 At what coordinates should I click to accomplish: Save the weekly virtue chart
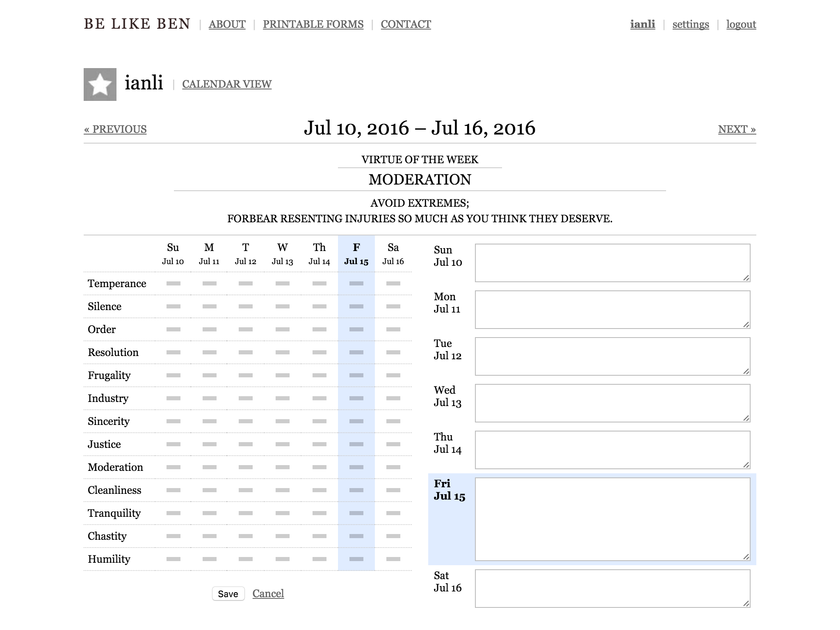click(x=228, y=594)
